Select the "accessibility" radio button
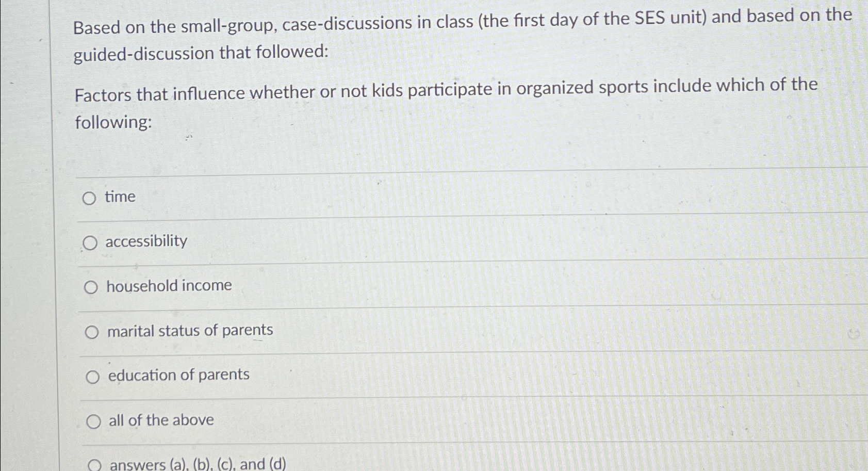The height and width of the screenshot is (471, 868). pos(91,242)
